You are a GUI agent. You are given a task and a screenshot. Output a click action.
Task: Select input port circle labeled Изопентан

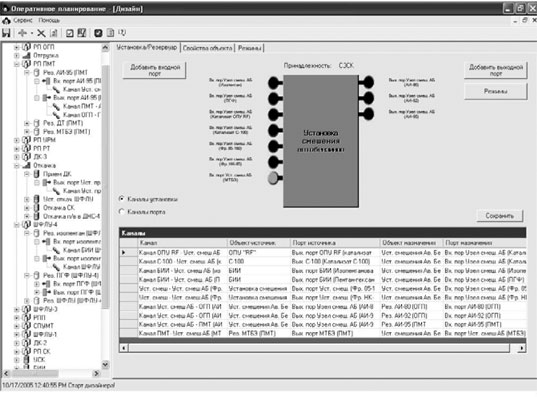tap(274, 83)
